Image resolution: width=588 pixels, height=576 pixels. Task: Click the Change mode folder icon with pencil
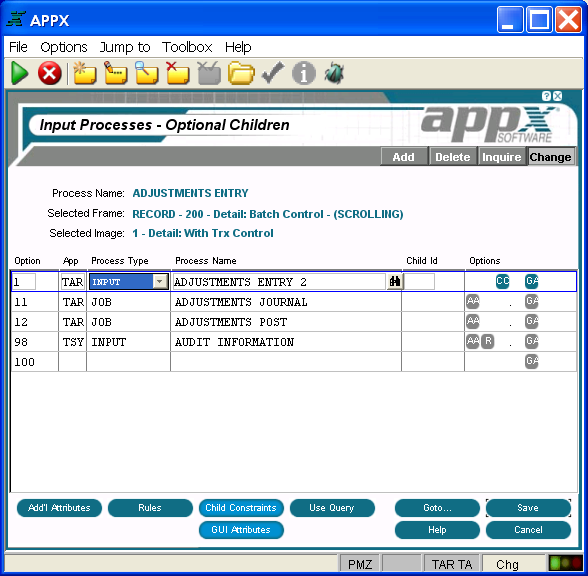(116, 73)
